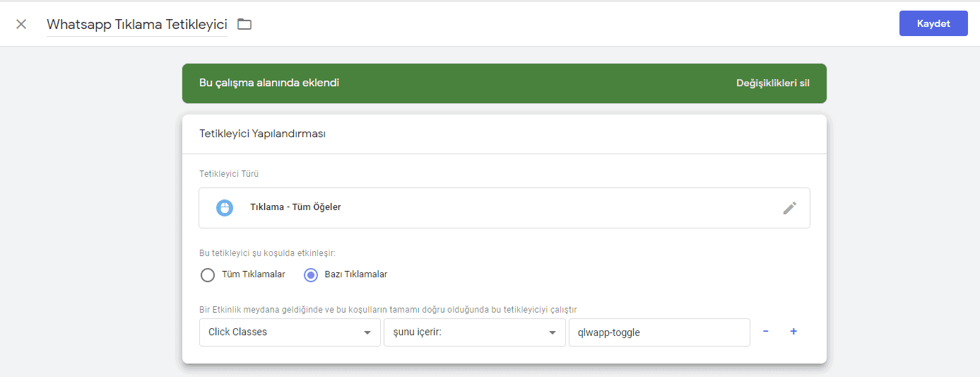The height and width of the screenshot is (377, 980).
Task: Click the Değişiklikleri sil link
Action: (772, 83)
